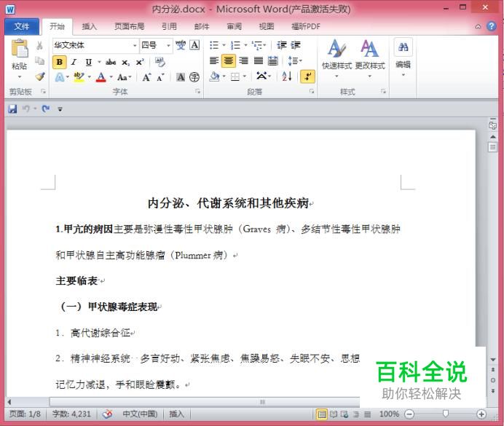The height and width of the screenshot is (426, 504).
Task: Apply subscript formatting
Action: (x=126, y=63)
